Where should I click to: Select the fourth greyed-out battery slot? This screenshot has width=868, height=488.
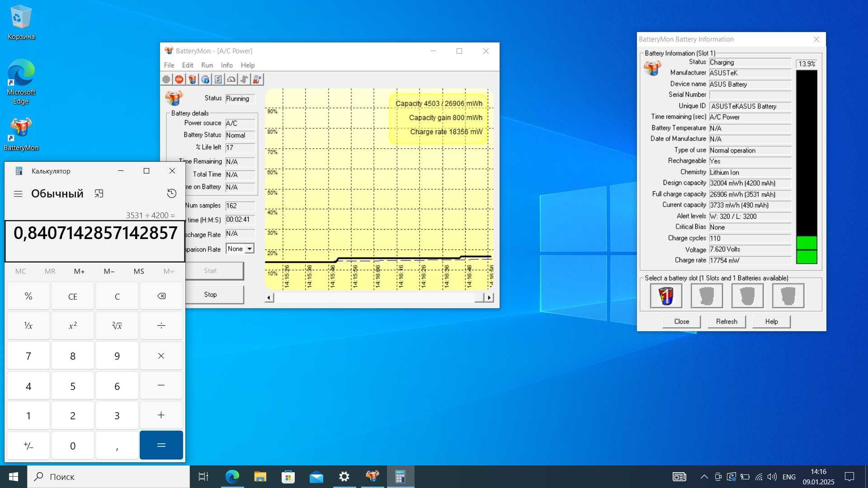pos(788,296)
